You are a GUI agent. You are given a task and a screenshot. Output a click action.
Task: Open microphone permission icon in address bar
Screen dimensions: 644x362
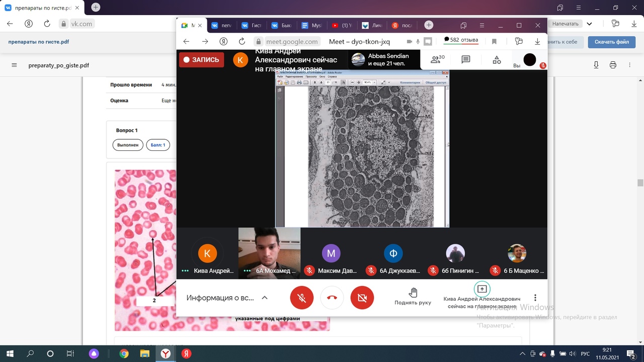tap(419, 42)
